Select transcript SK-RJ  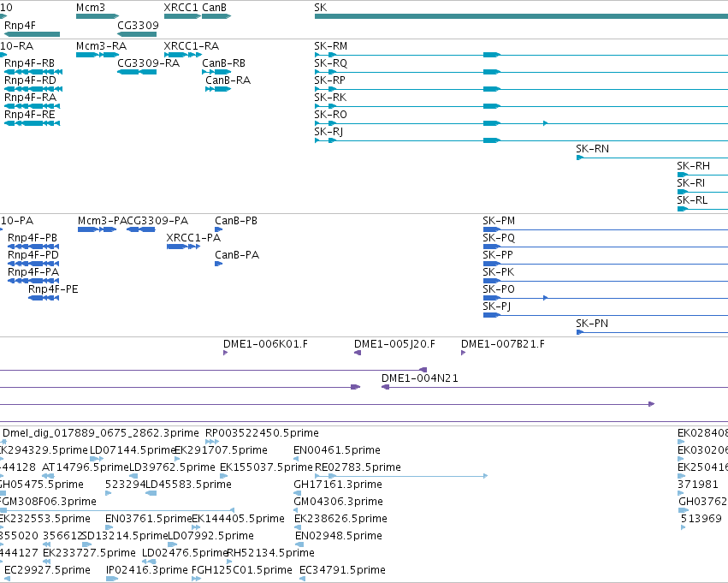(x=521, y=140)
